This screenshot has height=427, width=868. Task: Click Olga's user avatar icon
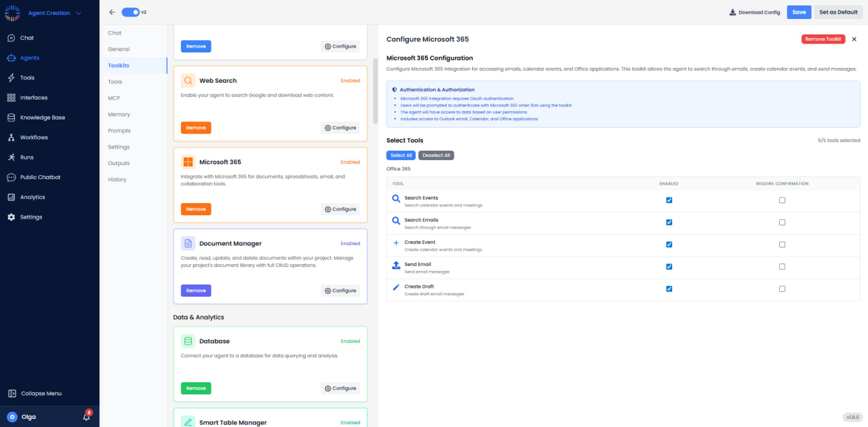(12, 417)
